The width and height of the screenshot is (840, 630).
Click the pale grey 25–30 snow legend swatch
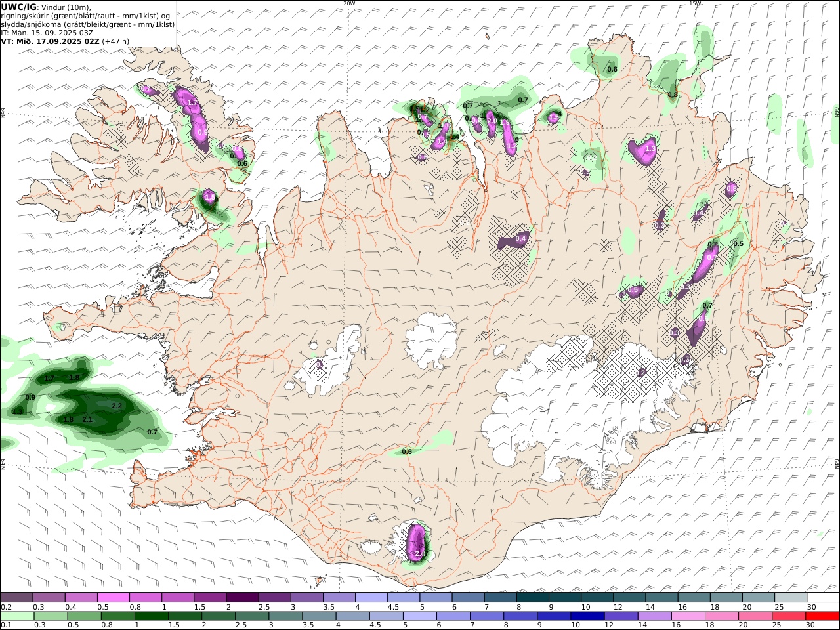click(x=790, y=598)
